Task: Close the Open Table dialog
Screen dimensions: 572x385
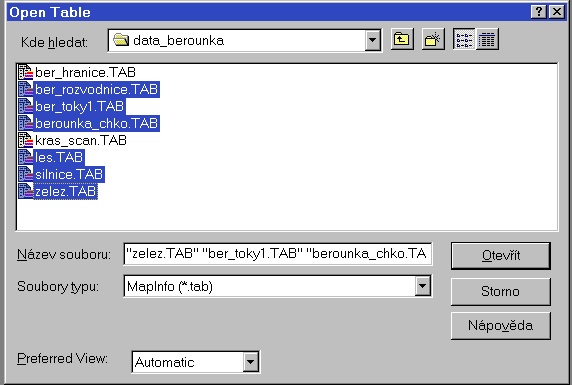Action: click(557, 12)
